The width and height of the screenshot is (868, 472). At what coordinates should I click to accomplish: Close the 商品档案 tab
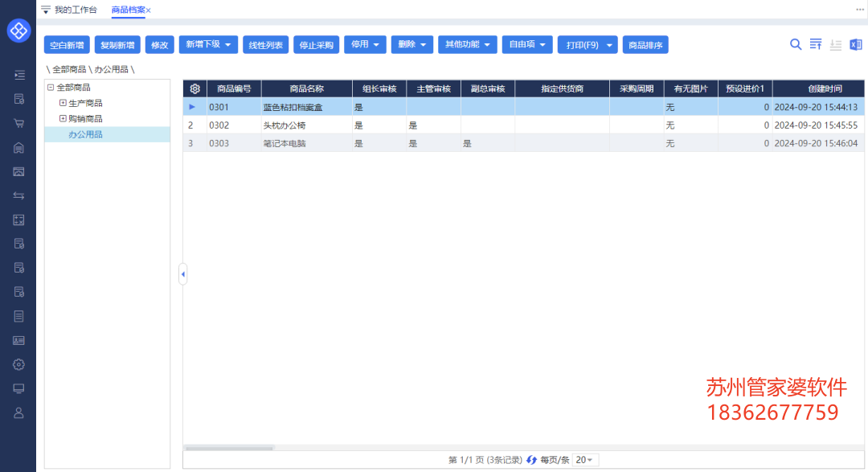tap(149, 10)
